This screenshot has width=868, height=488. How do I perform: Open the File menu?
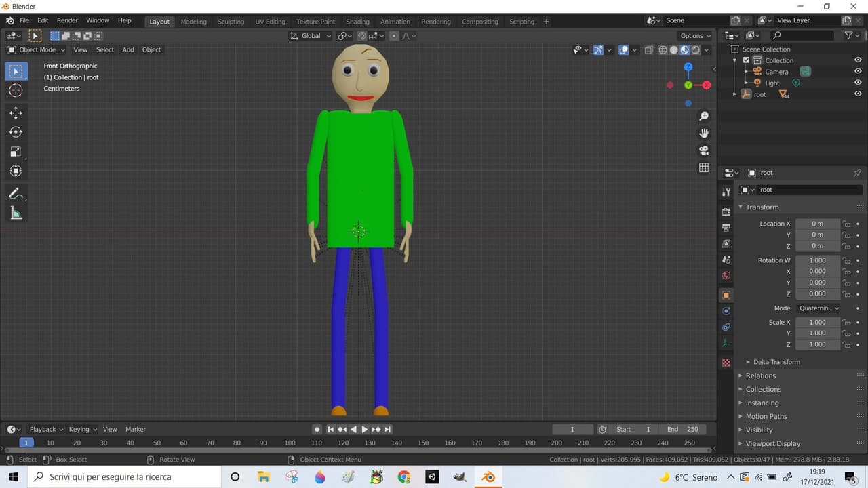(x=24, y=21)
